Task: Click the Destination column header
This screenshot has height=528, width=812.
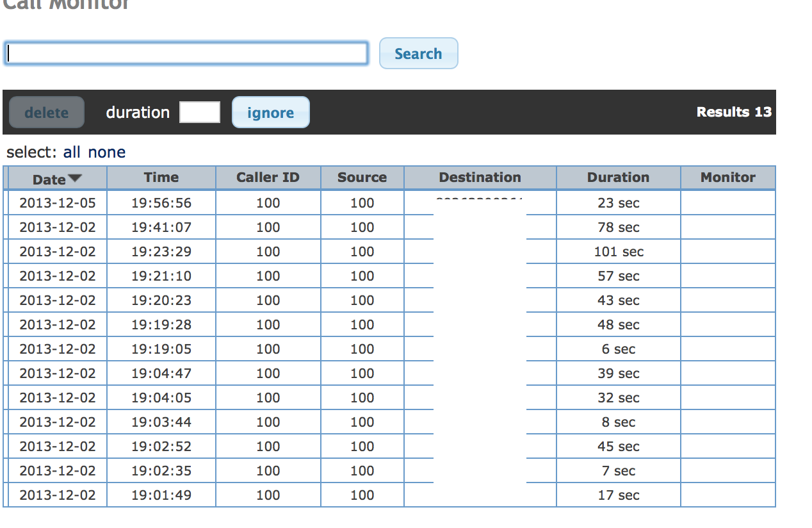Action: [x=480, y=177]
